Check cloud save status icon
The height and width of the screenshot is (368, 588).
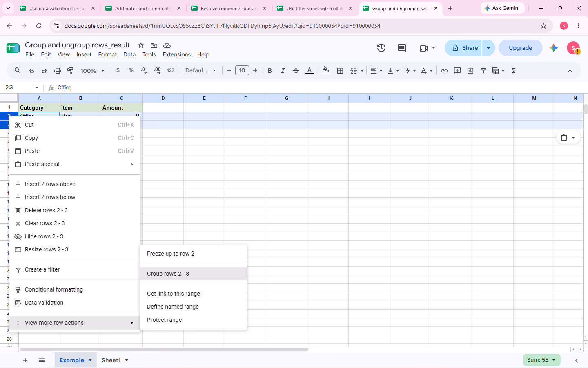pos(167,45)
